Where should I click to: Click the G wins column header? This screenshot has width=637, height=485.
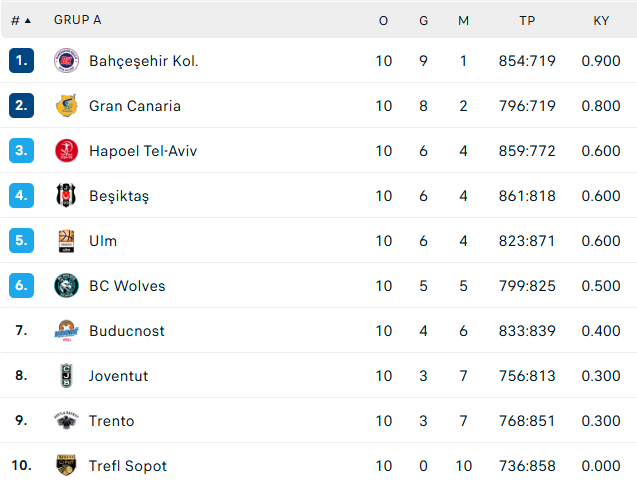click(424, 21)
